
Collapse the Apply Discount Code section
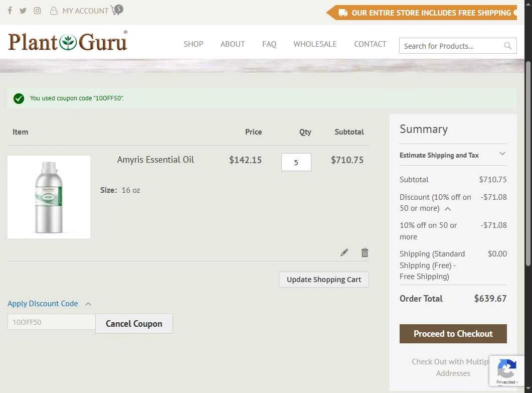tap(49, 304)
